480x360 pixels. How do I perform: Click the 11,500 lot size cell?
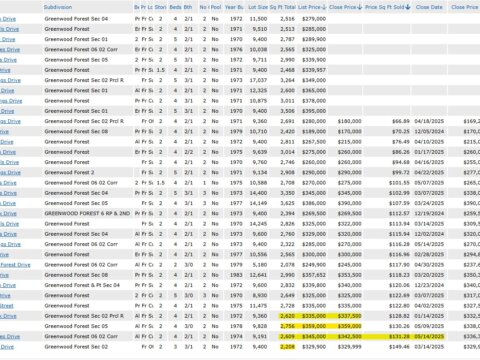pyautogui.click(x=258, y=19)
